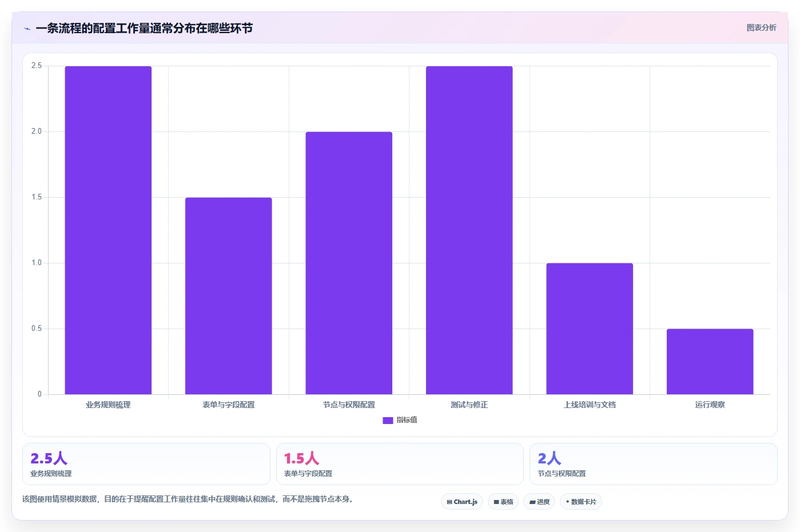This screenshot has width=800, height=532.
Task: Click the 0 y-axis tick label
Action: pyautogui.click(x=39, y=394)
